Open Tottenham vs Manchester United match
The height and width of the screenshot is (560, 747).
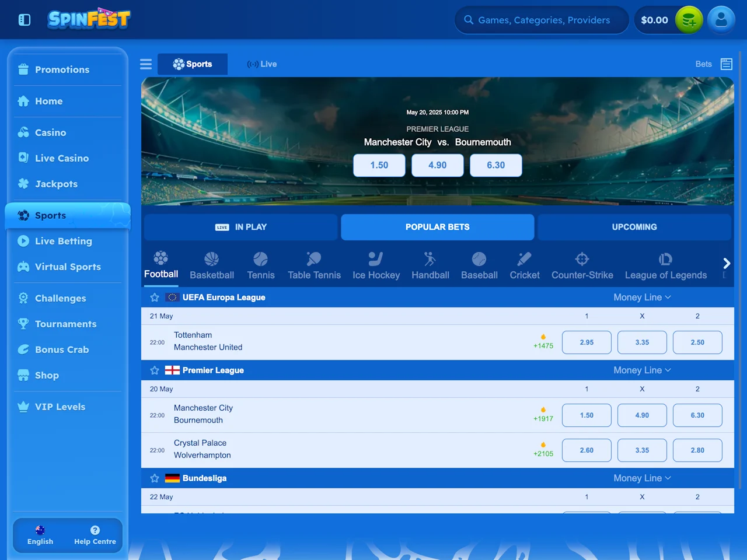point(208,341)
